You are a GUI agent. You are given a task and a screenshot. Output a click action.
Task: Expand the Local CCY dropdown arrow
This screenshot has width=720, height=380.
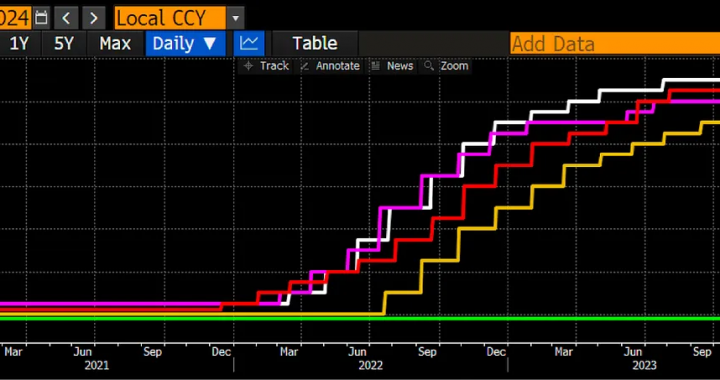[236, 18]
